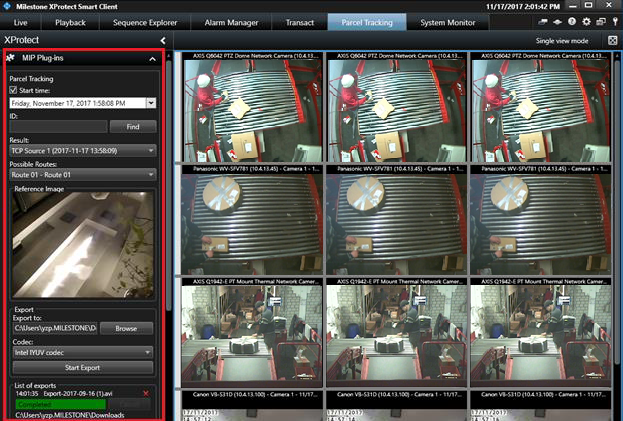Select the rightmost Canon VB-S31D camera tile
The image size is (623, 421).
point(541,406)
